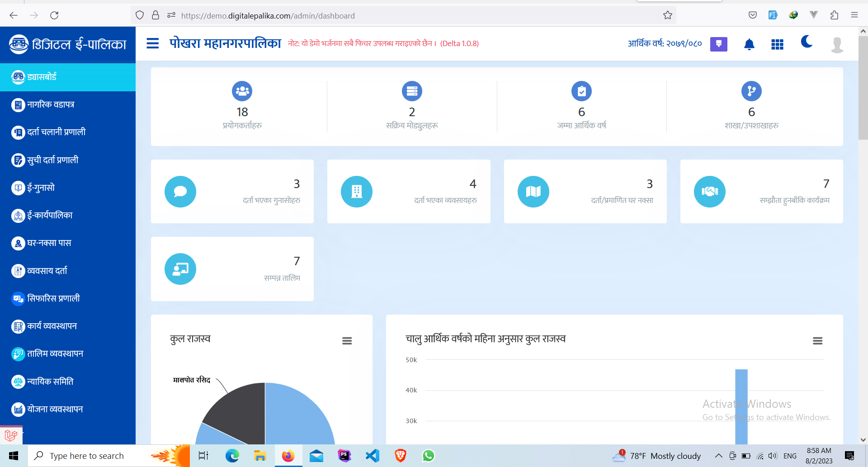Image resolution: width=868 pixels, height=467 pixels.
Task: Open नागरिक वडापत्र from the sidebar
Action: pyautogui.click(x=51, y=105)
